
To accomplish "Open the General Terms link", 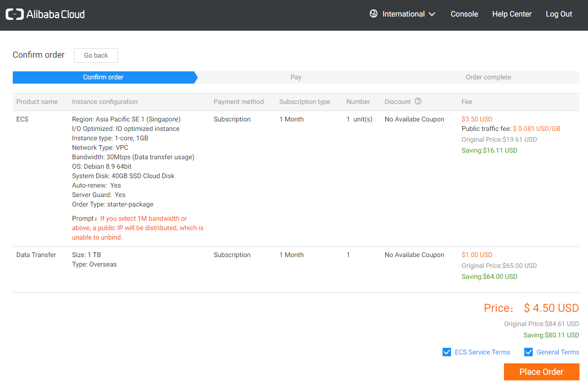I will 558,352.
